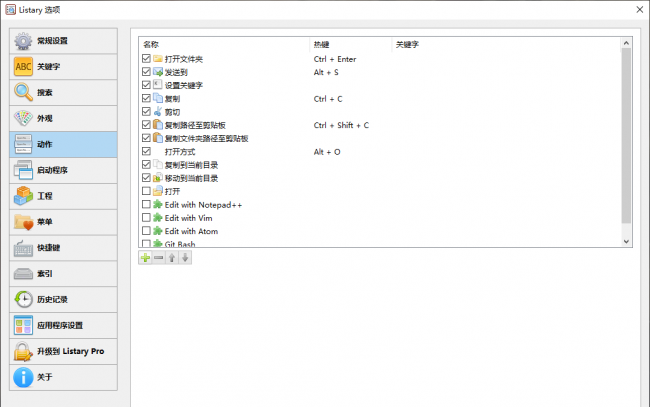The image size is (650, 407).
Task: Switch to the 菜单 menu section
Action: tap(63, 222)
